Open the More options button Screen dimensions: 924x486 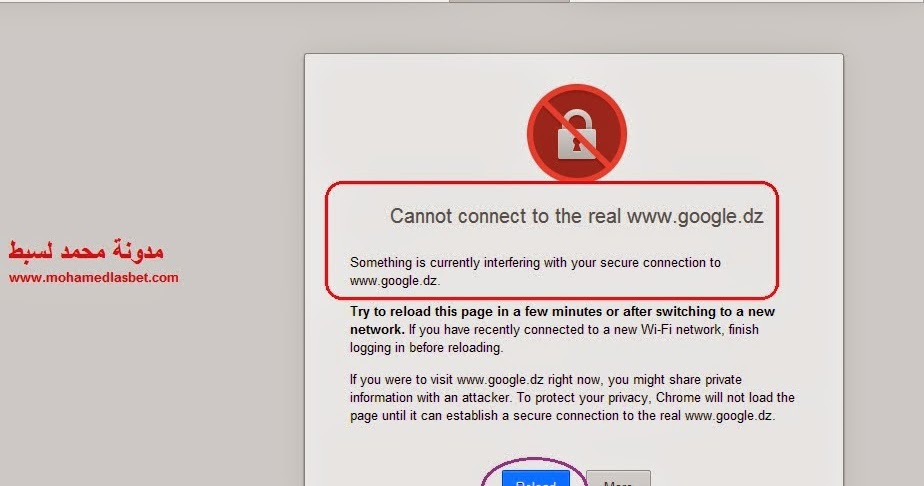point(618,478)
